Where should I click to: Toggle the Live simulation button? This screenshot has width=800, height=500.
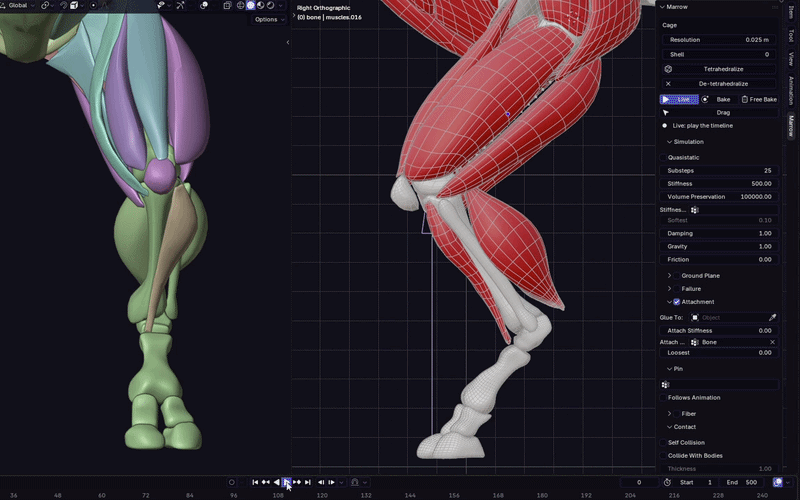pyautogui.click(x=679, y=99)
